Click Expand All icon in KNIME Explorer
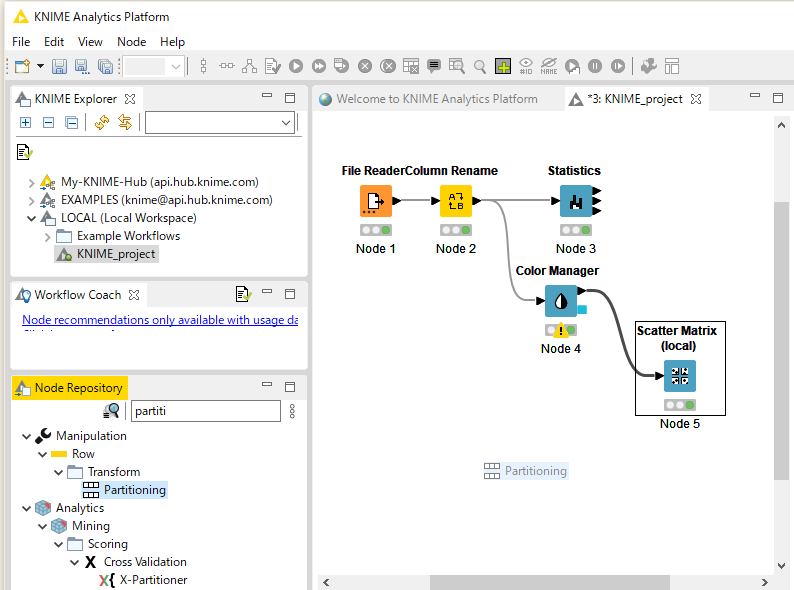Screen dimensions: 794x590 (25, 123)
